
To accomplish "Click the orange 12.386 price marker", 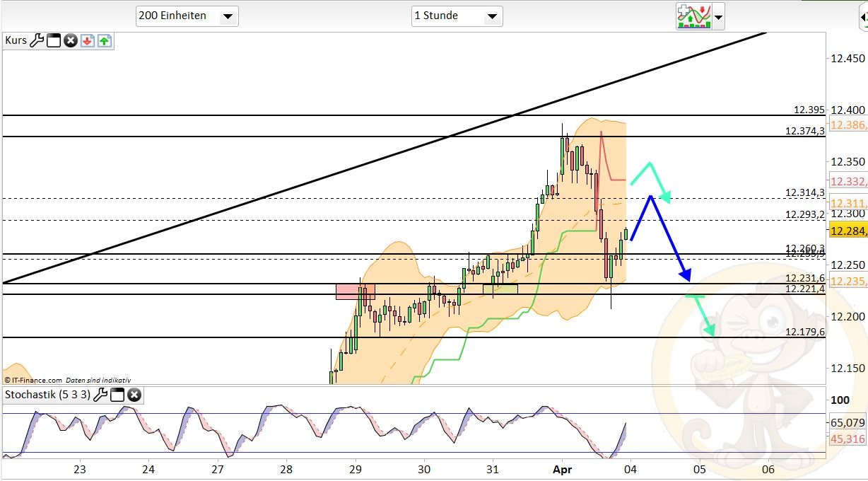I will pos(847,125).
